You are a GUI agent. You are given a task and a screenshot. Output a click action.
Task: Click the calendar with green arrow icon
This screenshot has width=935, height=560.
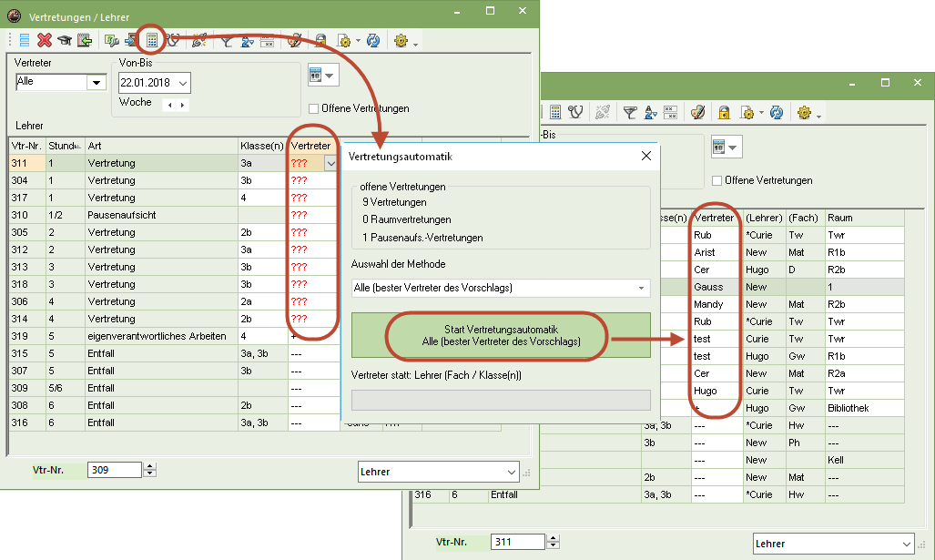(85, 41)
